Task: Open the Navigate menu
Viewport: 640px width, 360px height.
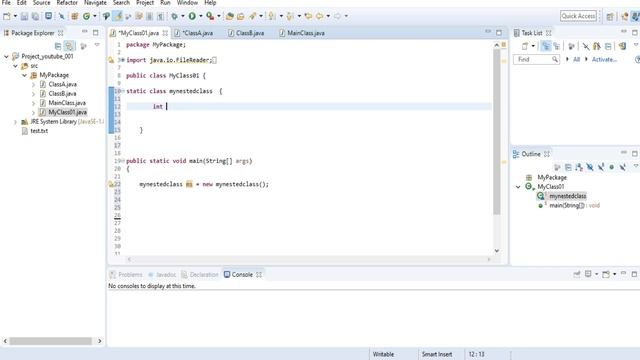Action: pos(95,3)
